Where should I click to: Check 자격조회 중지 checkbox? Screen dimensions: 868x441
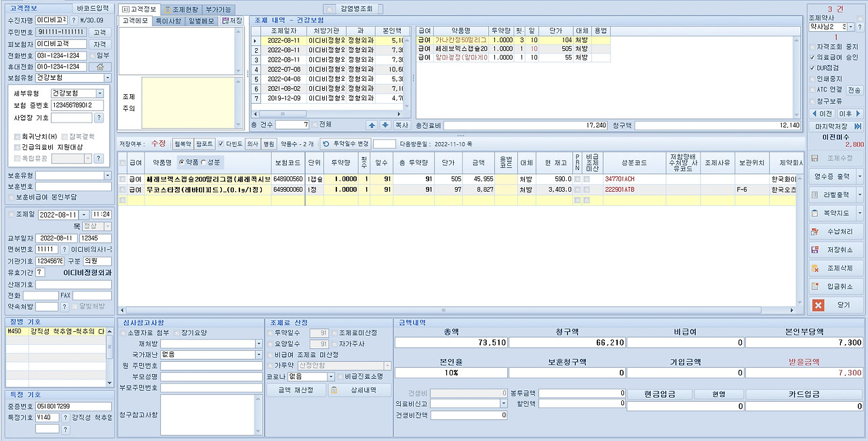(x=813, y=47)
